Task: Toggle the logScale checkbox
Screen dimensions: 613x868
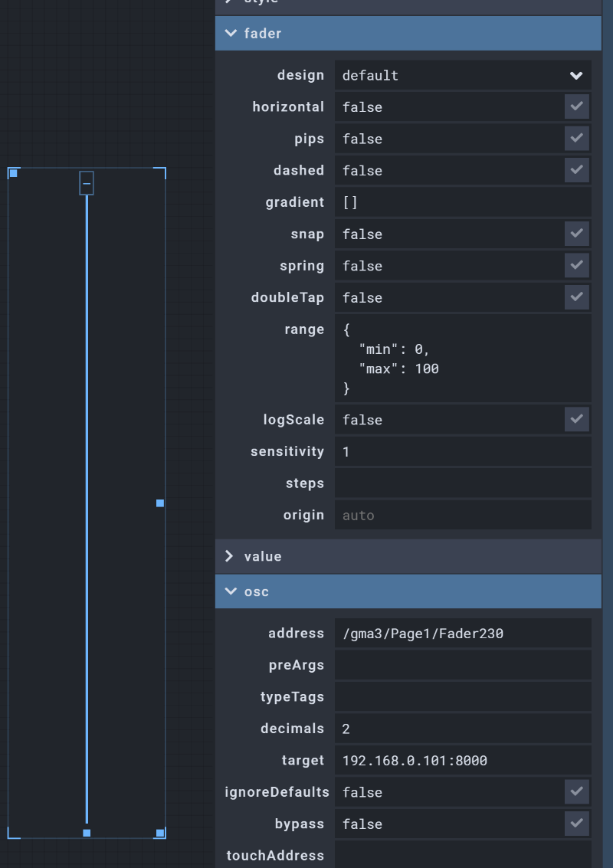Action: coord(576,419)
